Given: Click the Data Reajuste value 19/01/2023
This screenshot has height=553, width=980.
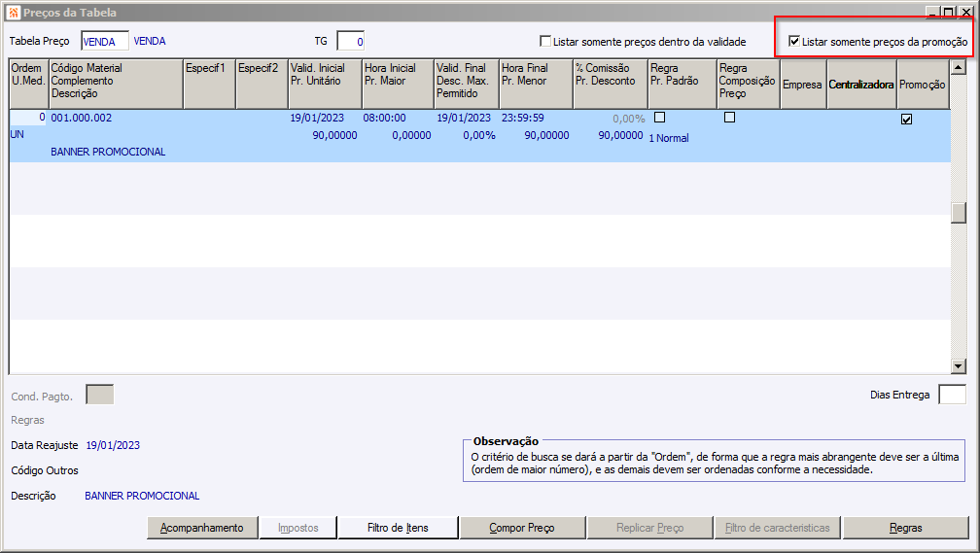Looking at the screenshot, I should [113, 445].
